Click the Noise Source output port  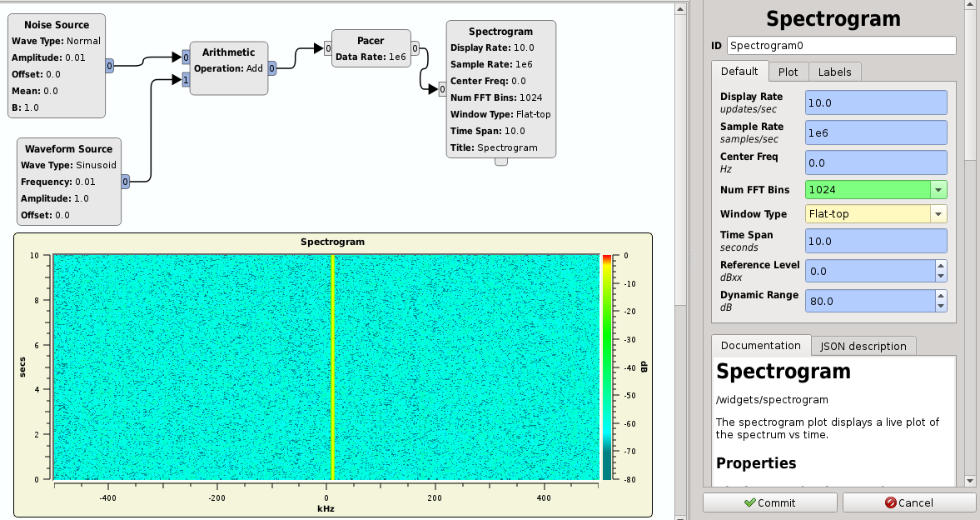(107, 67)
